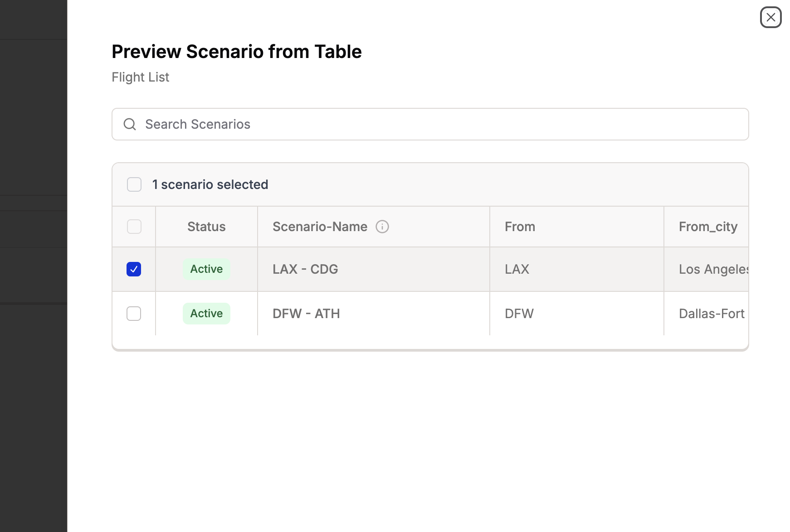Click the Scenario-Name info icon

point(382,227)
